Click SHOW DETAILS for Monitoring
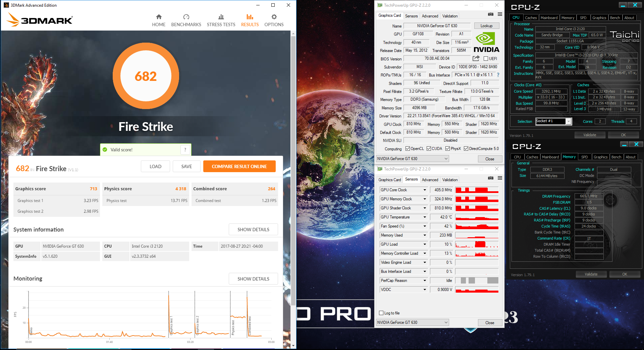 [x=253, y=279]
